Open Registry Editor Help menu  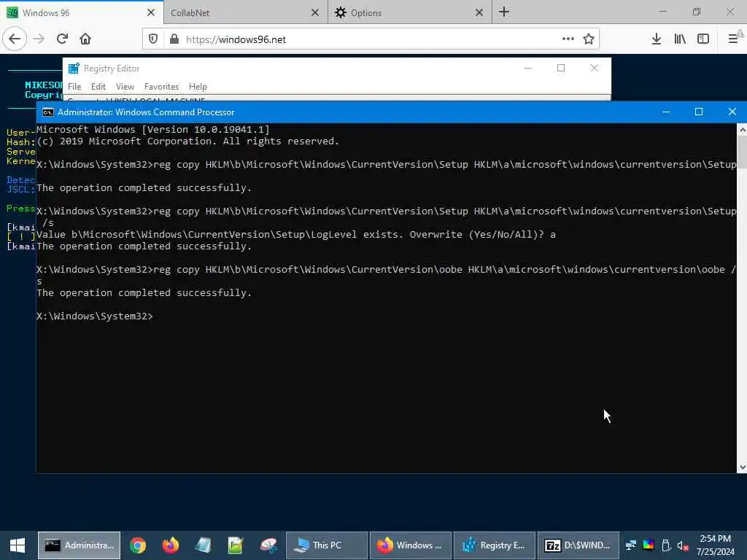coord(198,87)
